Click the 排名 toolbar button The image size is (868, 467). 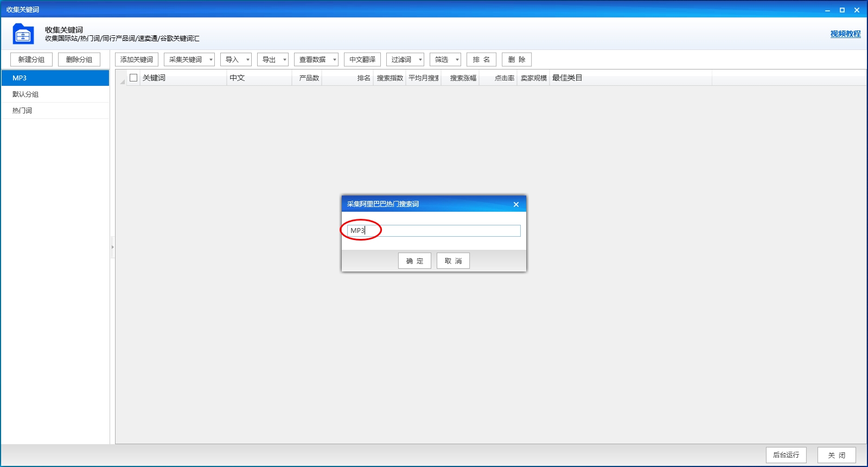point(481,60)
